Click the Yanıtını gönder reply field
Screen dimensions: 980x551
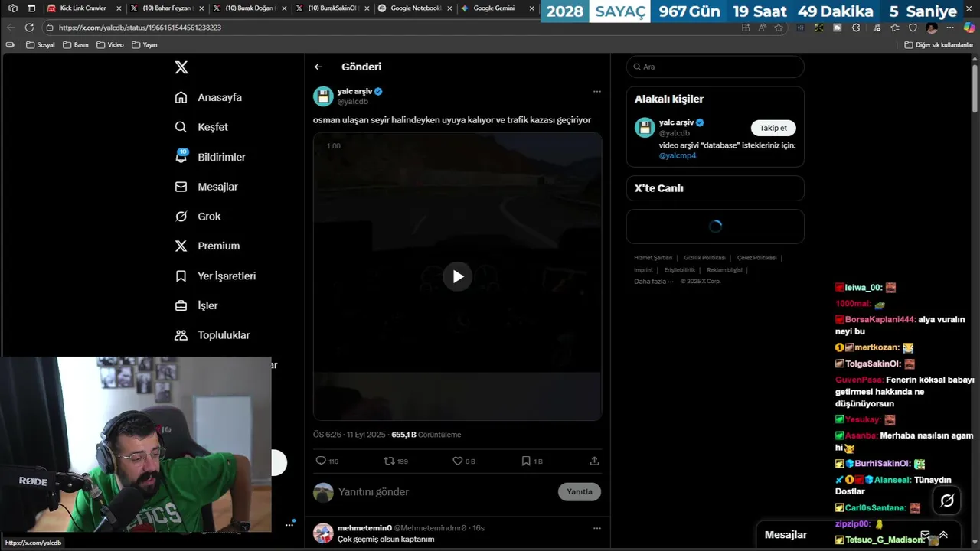(444, 492)
